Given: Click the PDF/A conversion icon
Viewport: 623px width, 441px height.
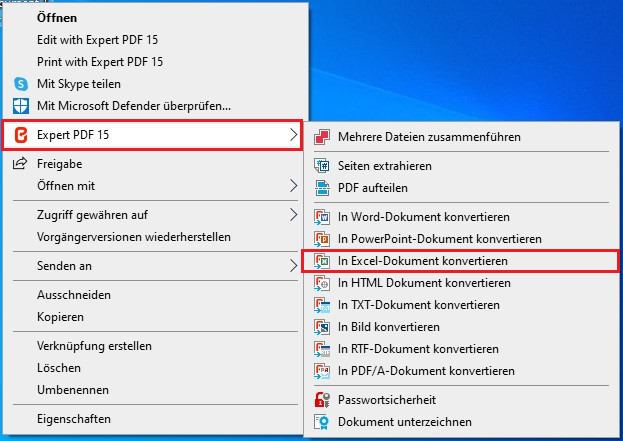Looking at the screenshot, I should click(x=322, y=371).
